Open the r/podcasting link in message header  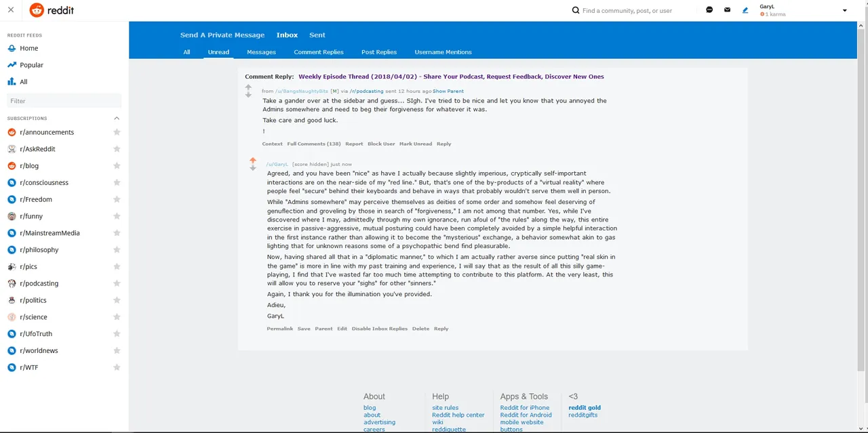[x=367, y=91]
